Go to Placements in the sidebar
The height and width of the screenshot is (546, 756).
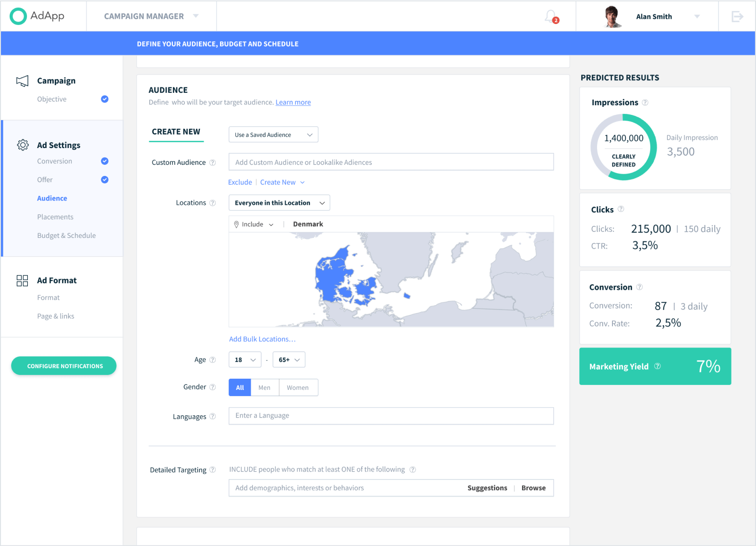55,217
